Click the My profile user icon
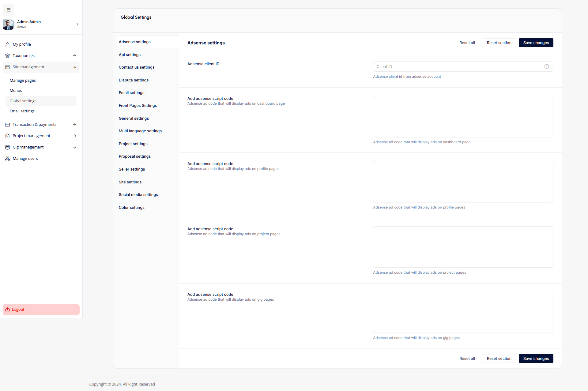This screenshot has height=391, width=588. pos(8,44)
